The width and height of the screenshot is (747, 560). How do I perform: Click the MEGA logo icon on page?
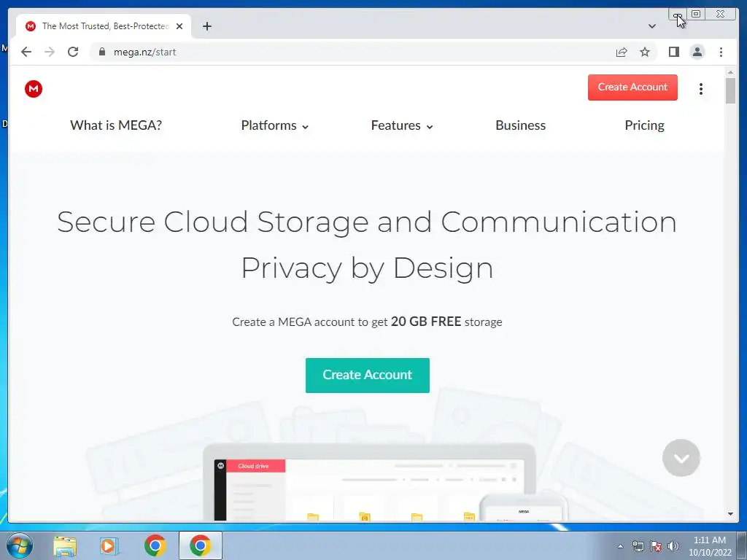click(34, 88)
